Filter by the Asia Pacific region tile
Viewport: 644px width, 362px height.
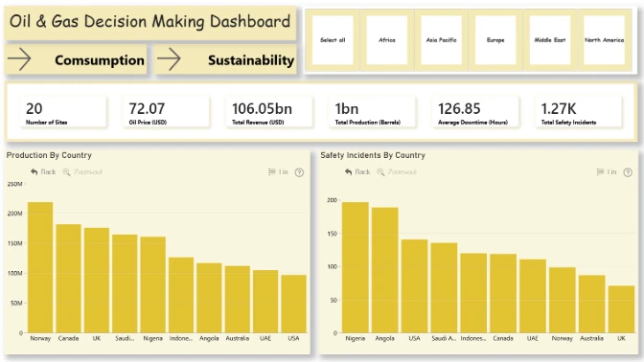[442, 40]
